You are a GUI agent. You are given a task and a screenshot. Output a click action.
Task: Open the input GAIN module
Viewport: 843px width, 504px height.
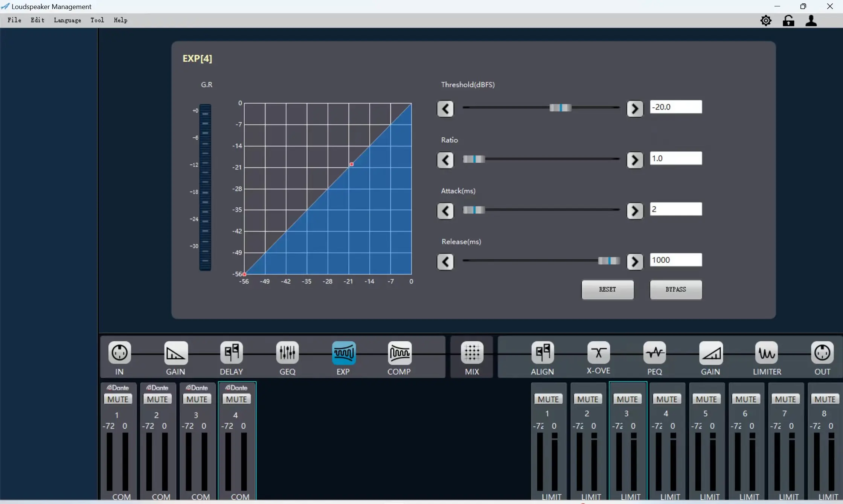click(176, 353)
